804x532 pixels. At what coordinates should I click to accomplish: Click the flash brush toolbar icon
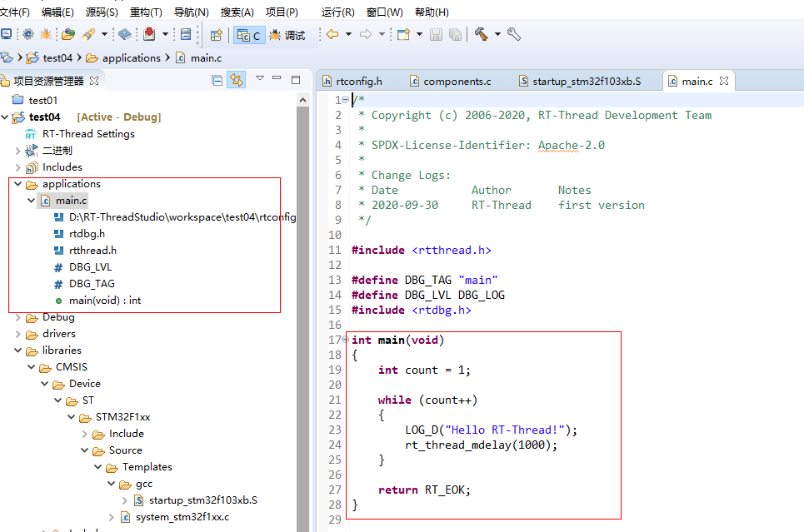[x=88, y=34]
